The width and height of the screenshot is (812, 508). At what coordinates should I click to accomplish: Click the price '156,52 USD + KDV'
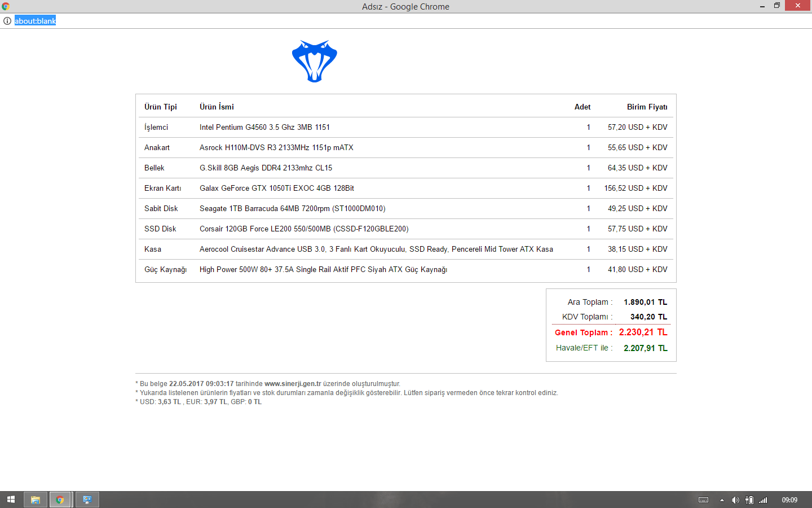pyautogui.click(x=636, y=188)
